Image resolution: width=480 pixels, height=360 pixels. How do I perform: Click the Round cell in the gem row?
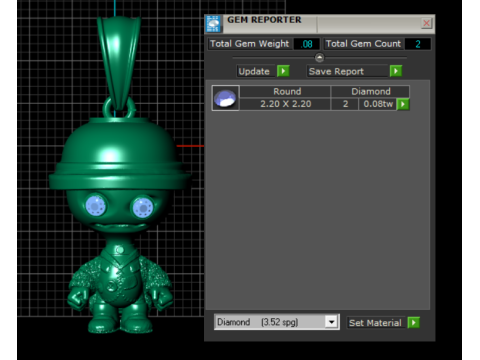click(x=285, y=91)
